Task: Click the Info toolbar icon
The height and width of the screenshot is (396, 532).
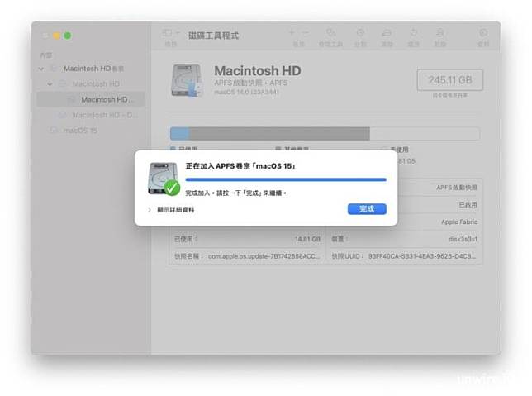Action: pos(483,32)
